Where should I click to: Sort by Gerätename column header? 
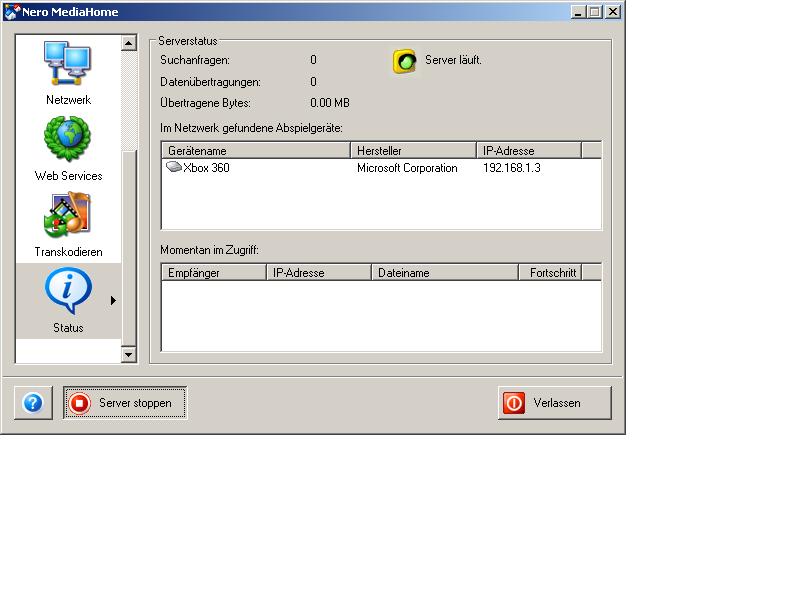[x=256, y=151]
